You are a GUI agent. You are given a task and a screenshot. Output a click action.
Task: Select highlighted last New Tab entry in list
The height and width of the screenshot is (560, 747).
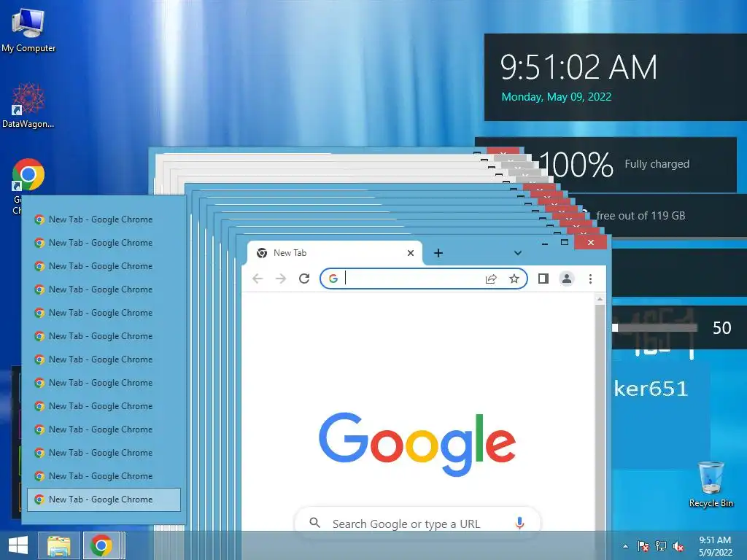coord(104,499)
